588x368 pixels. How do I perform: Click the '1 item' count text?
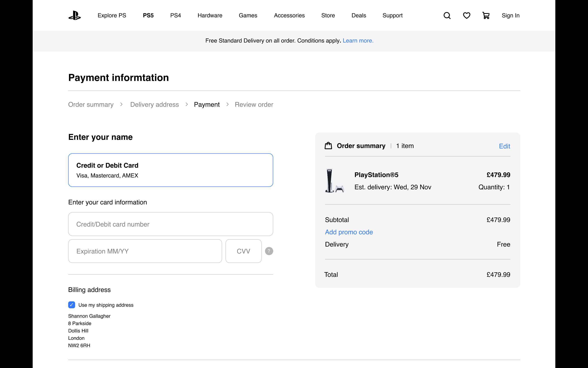(x=405, y=146)
